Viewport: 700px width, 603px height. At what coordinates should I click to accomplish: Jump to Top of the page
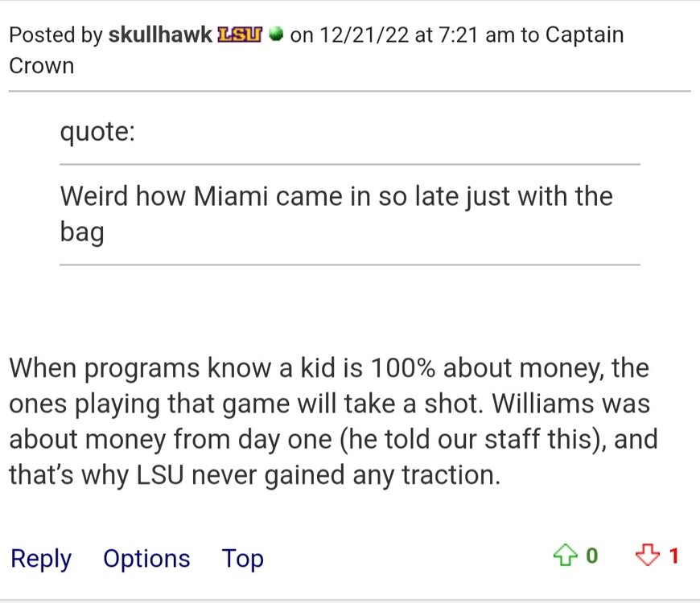[243, 558]
